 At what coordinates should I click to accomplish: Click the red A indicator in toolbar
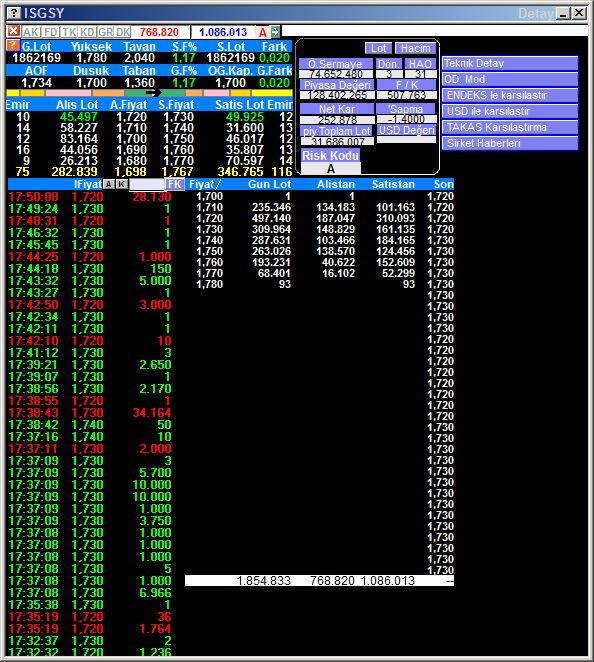point(263,32)
